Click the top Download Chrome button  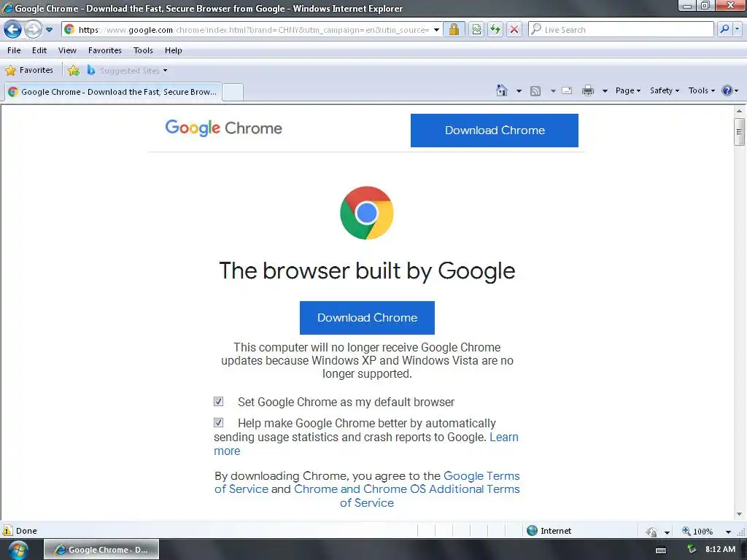coord(495,130)
